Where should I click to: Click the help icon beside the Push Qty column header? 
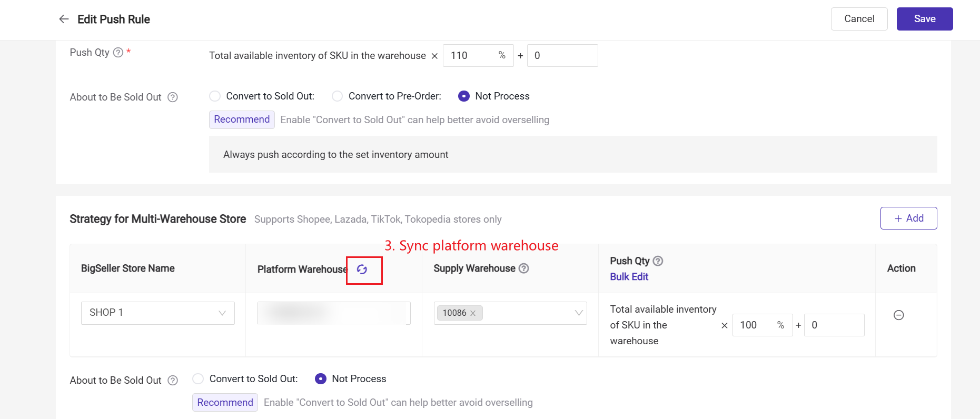(x=658, y=261)
